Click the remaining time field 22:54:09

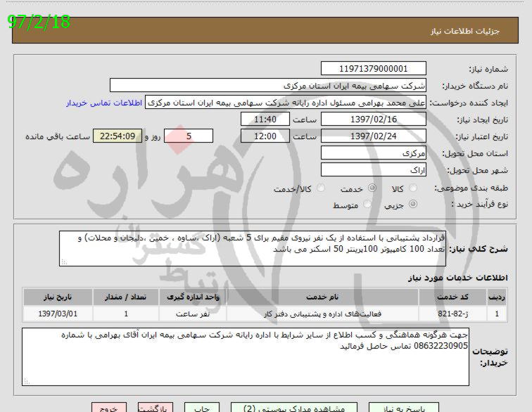118,136
